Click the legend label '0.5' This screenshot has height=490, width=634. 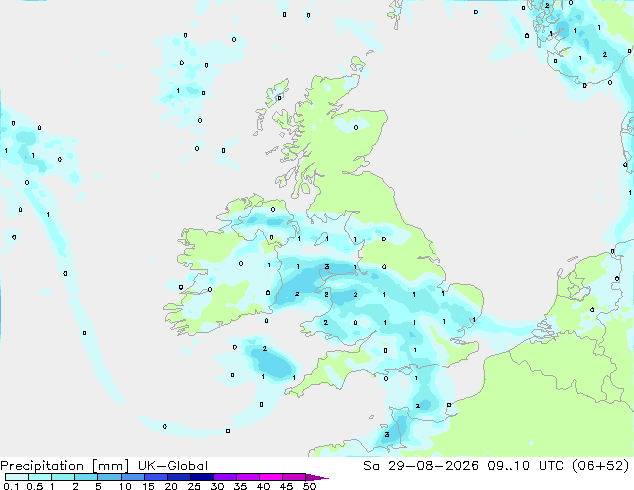click(35, 486)
